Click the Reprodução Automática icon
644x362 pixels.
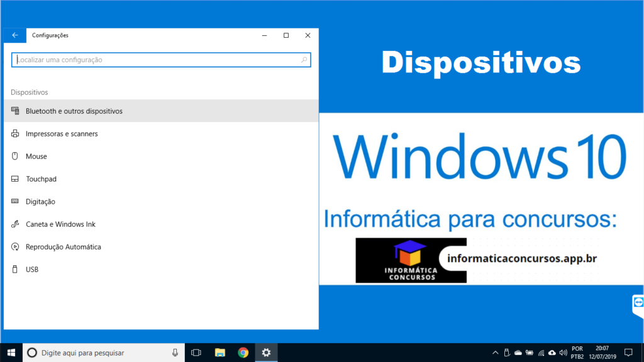point(15,247)
